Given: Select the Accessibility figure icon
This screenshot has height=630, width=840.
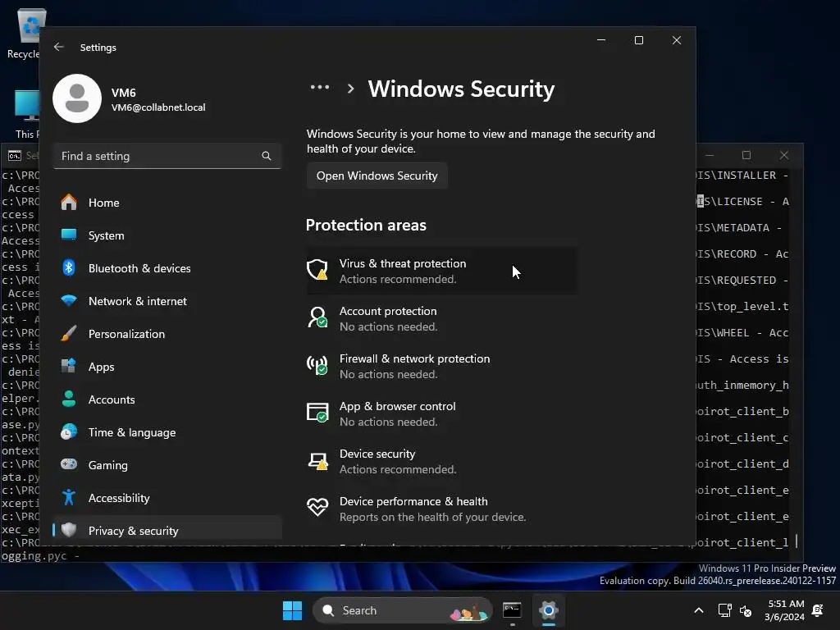Looking at the screenshot, I should click(x=69, y=498).
